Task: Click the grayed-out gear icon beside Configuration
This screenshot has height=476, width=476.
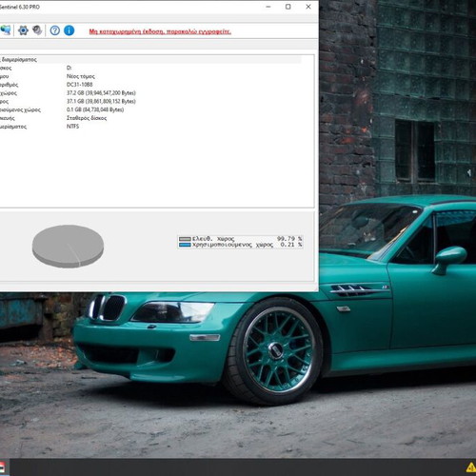Action: (x=37, y=30)
